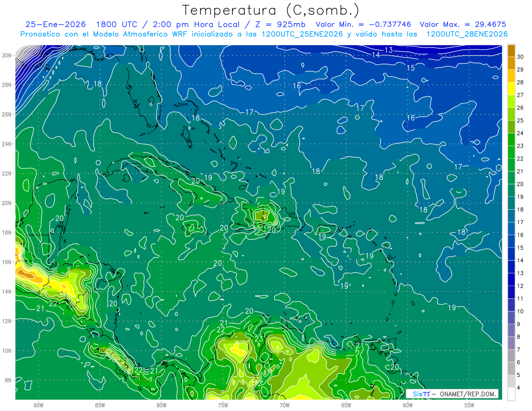
Task: Click the 'Sisπ' logo text
Action: click(421, 394)
